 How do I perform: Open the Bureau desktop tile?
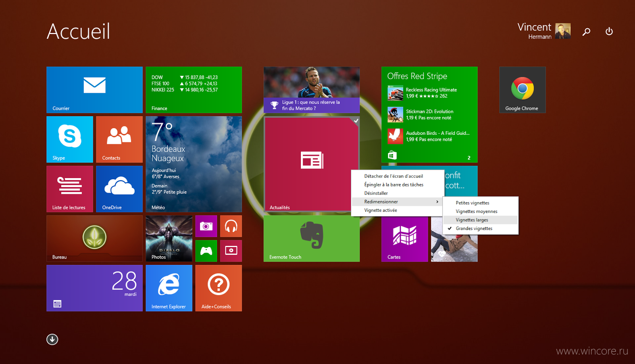(x=94, y=238)
